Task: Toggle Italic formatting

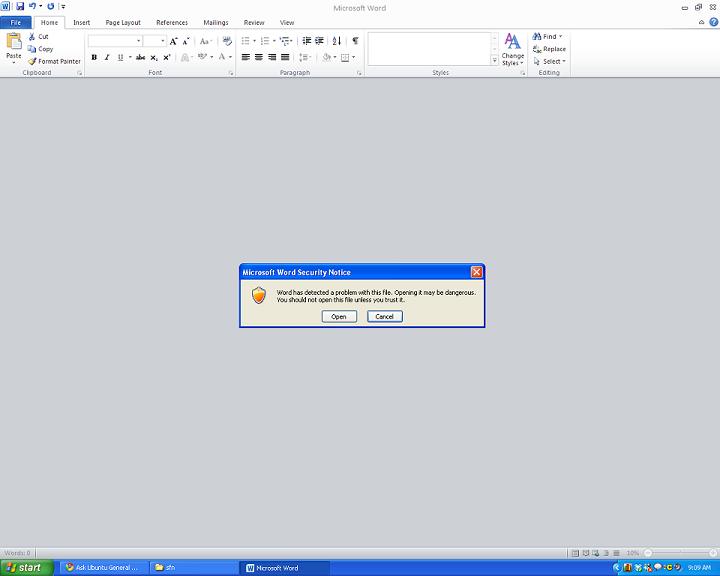Action: pyautogui.click(x=107, y=57)
